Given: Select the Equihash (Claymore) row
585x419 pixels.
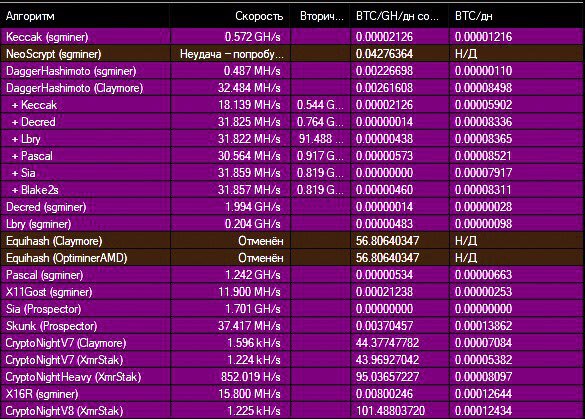Looking at the screenshot, I should [x=292, y=241].
